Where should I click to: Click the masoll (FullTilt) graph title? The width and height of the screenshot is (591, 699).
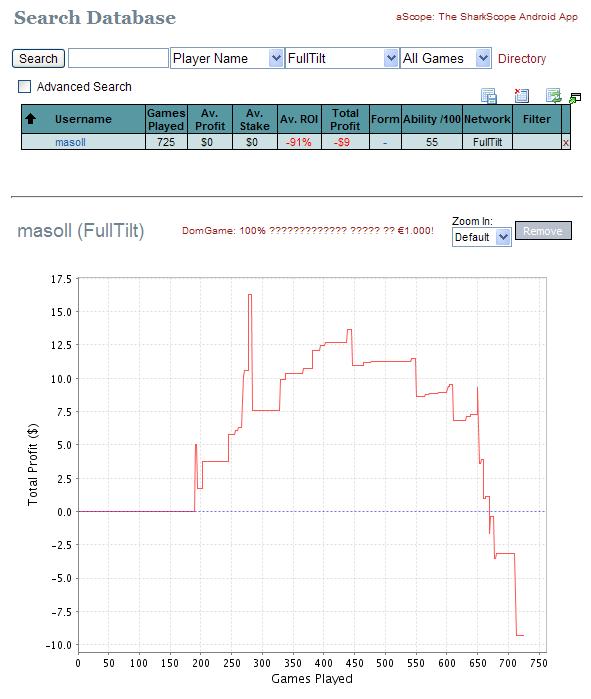click(81, 231)
